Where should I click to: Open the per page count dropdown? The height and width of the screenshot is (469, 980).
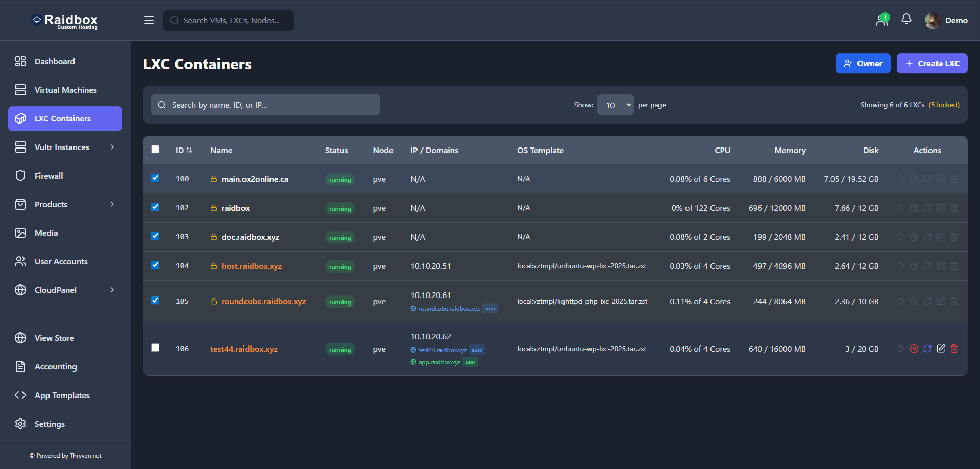pos(616,105)
